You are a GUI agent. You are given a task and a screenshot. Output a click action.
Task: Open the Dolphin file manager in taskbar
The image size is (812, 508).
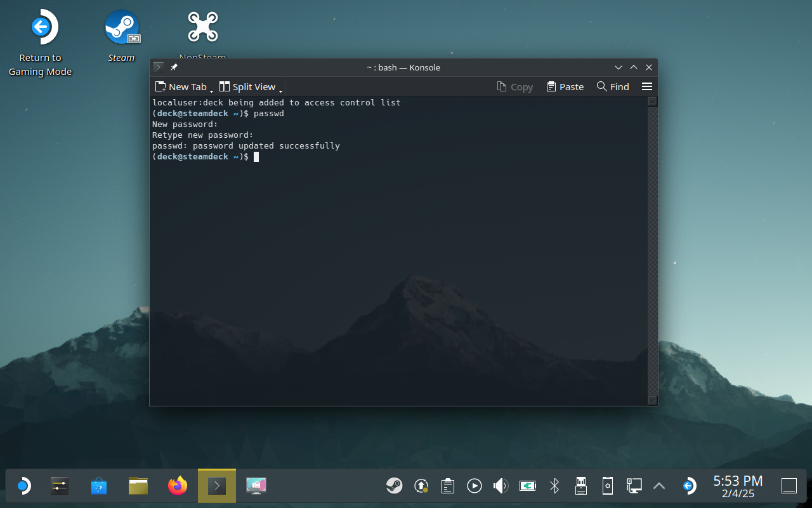coord(138,486)
